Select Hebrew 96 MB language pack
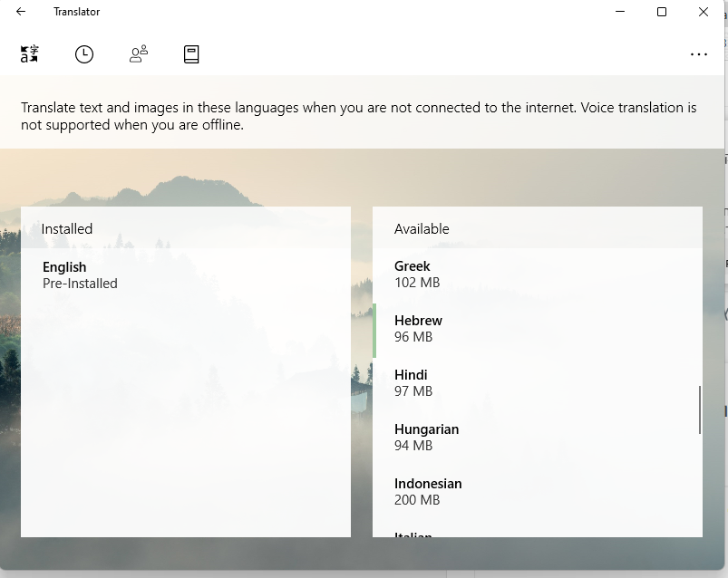 point(538,330)
